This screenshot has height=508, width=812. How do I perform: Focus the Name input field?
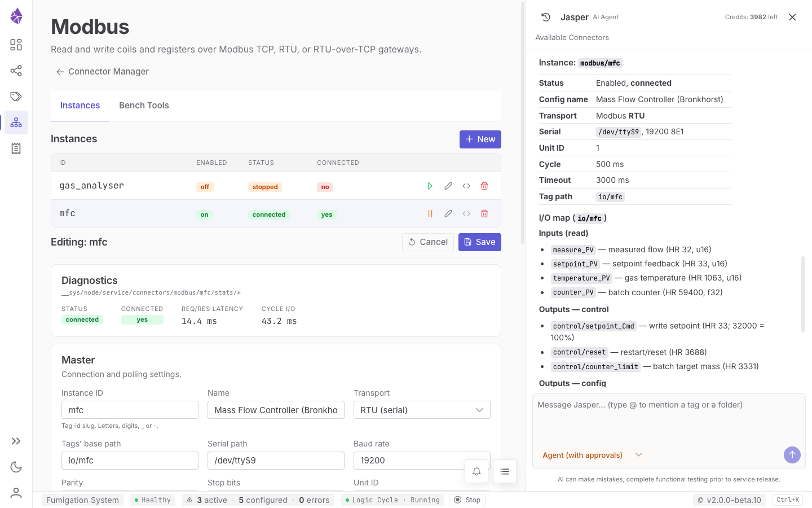click(x=276, y=410)
